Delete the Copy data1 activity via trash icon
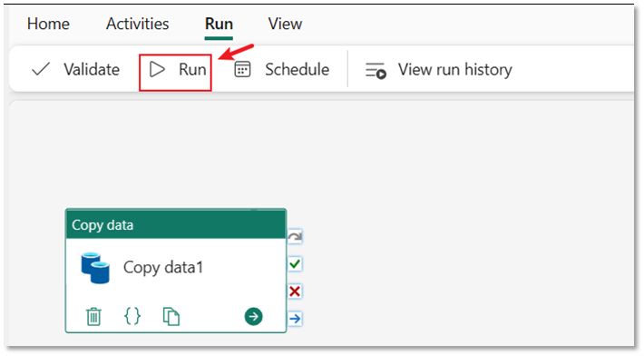644x356 pixels. [93, 317]
